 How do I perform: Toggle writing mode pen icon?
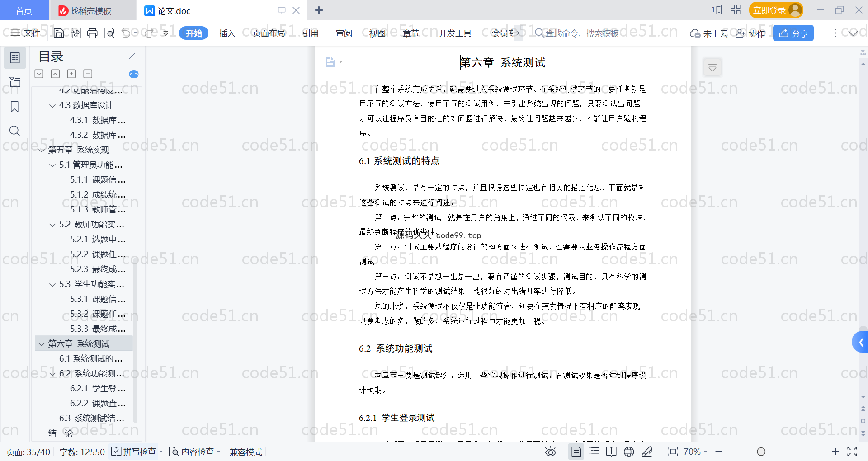[x=647, y=452]
